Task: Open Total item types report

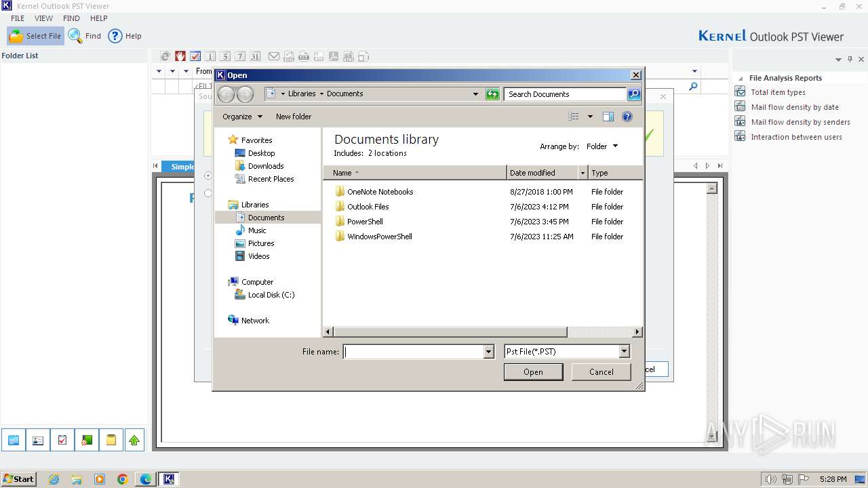Action: (778, 92)
